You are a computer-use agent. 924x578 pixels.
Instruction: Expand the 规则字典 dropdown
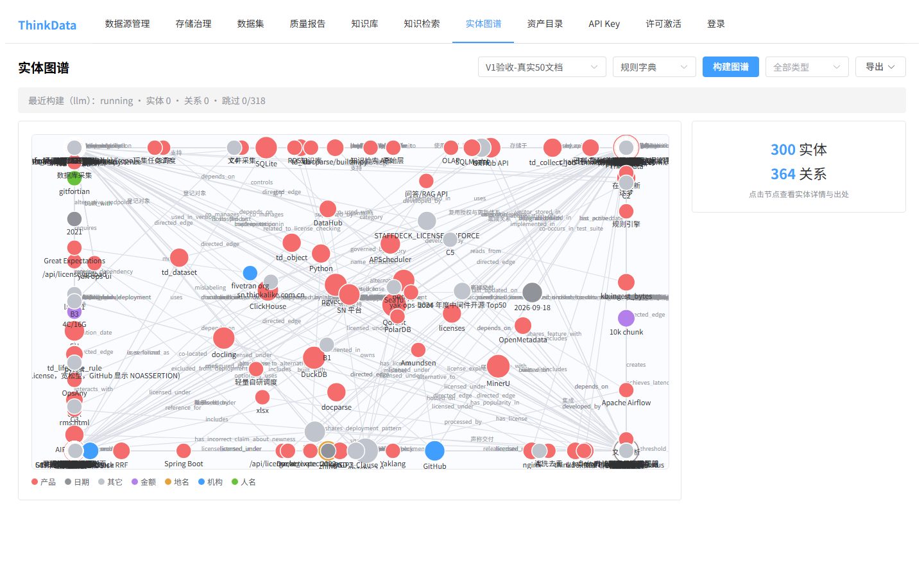click(x=654, y=67)
